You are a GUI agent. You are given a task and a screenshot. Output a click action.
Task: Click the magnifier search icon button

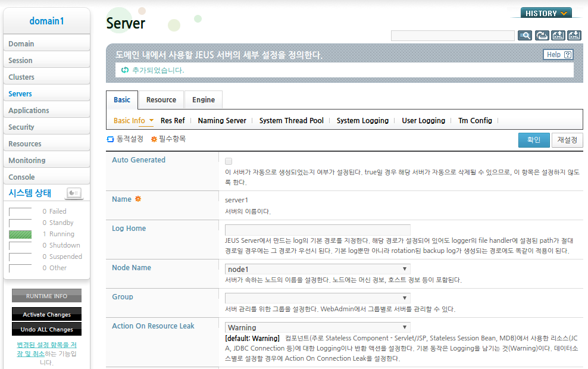525,36
